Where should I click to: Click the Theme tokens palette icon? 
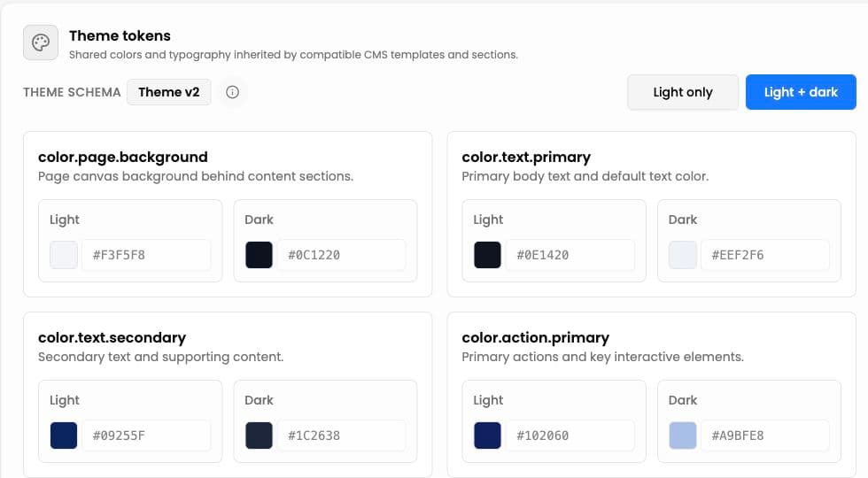pyautogui.click(x=41, y=42)
